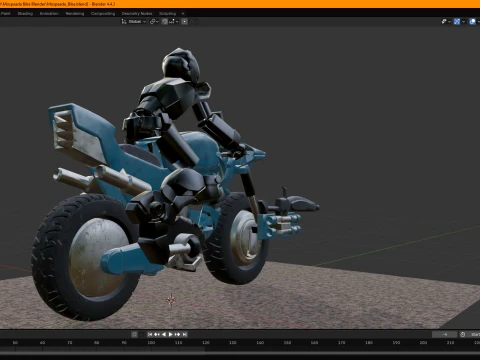Toggle the snapping magnet button
This screenshot has height=360, width=480.
pyautogui.click(x=165, y=22)
